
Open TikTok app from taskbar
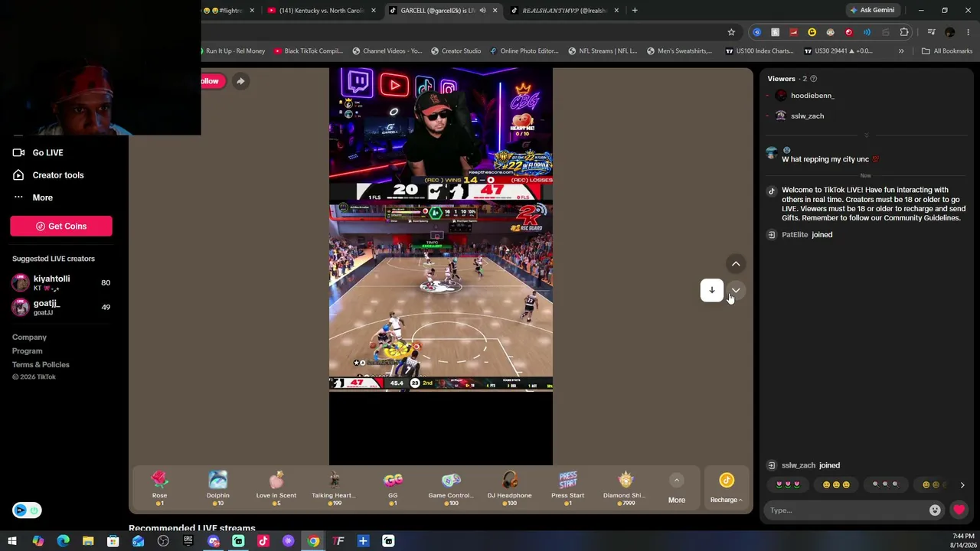click(x=263, y=542)
